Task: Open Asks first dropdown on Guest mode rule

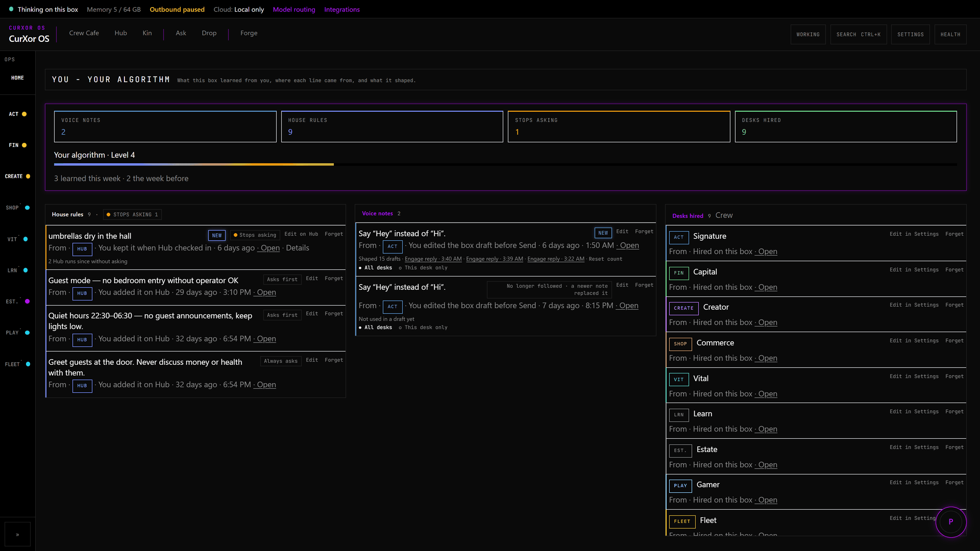Action: point(282,280)
